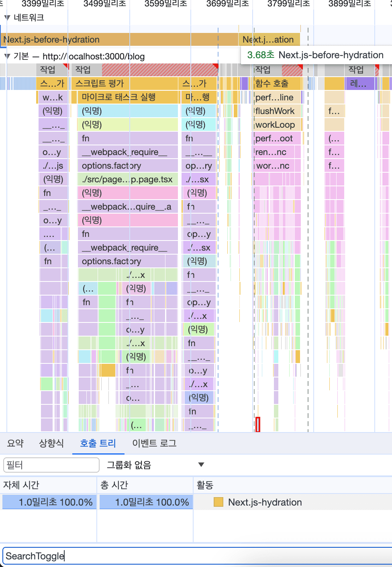
Task: Switch to the 요약 tab
Action: click(15, 443)
